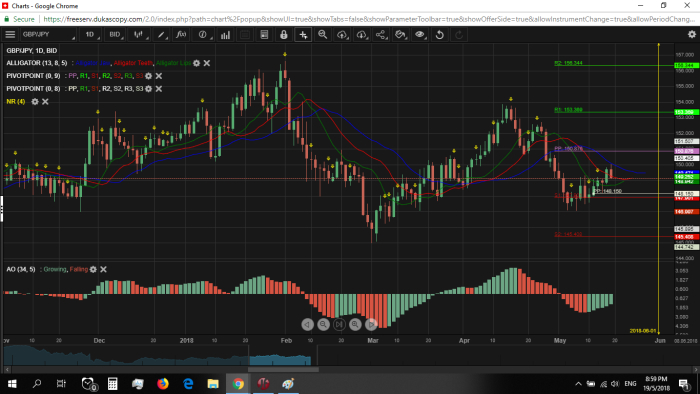Remove the NR (4) indicator
The image size is (700, 394).
tap(45, 102)
